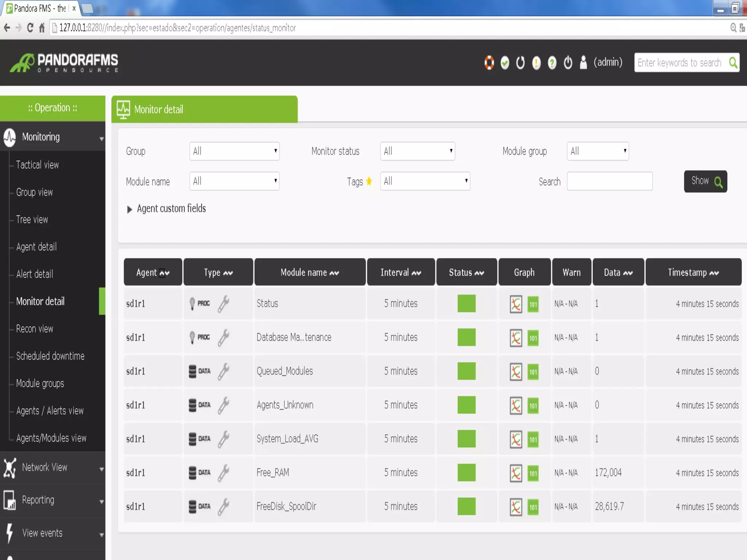The image size is (747, 560).
Task: Click the header search magnifier icon
Action: point(733,63)
